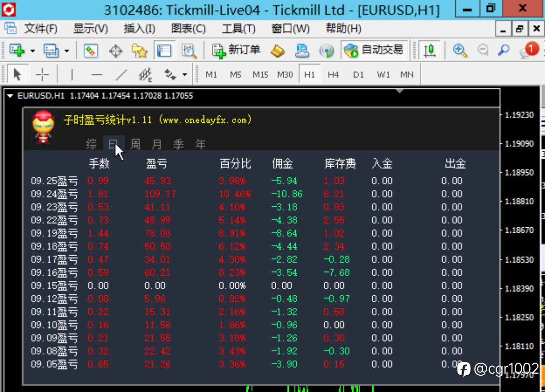545x392 pixels.
Task: Select the cursor arrow tool
Action: click(x=17, y=74)
